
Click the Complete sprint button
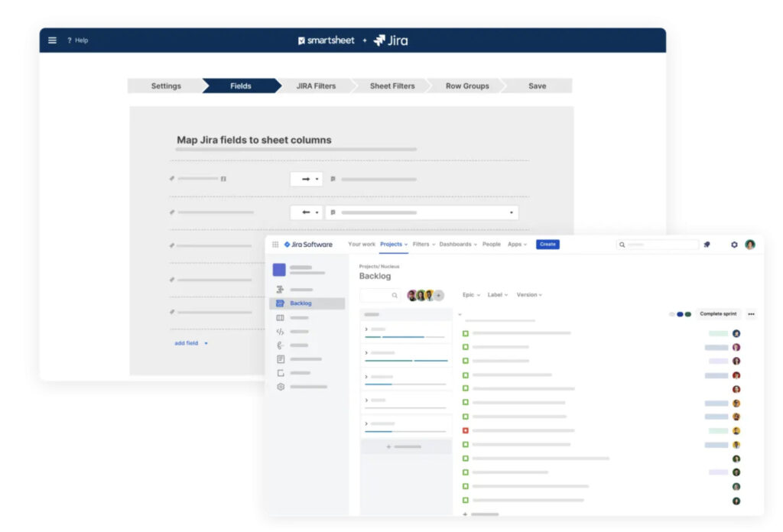pos(718,313)
